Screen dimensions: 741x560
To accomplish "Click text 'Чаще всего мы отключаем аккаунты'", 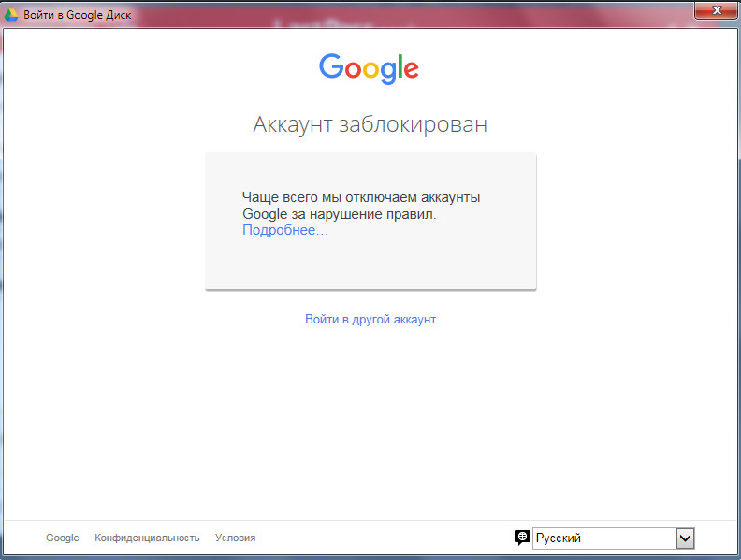I will (x=361, y=197).
